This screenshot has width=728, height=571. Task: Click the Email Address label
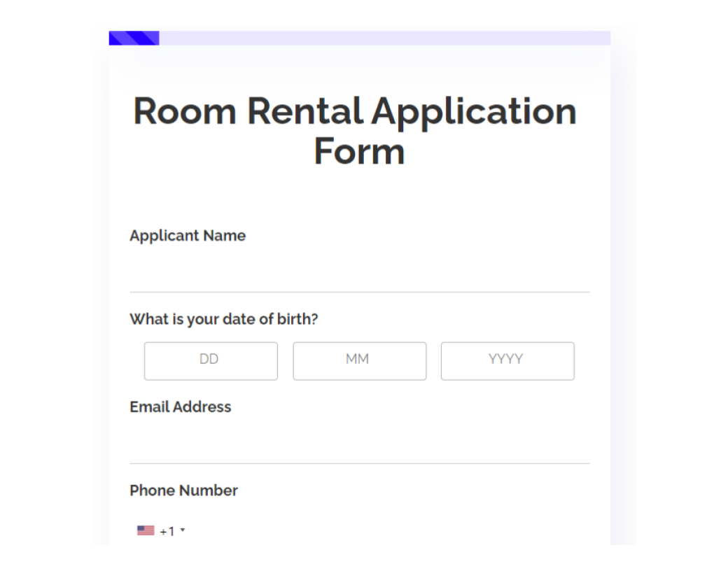tap(180, 407)
